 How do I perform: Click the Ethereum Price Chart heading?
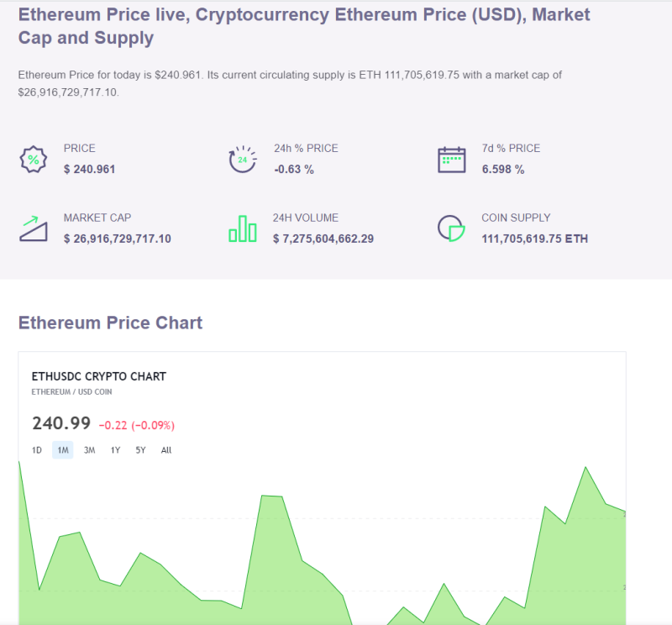pos(110,323)
